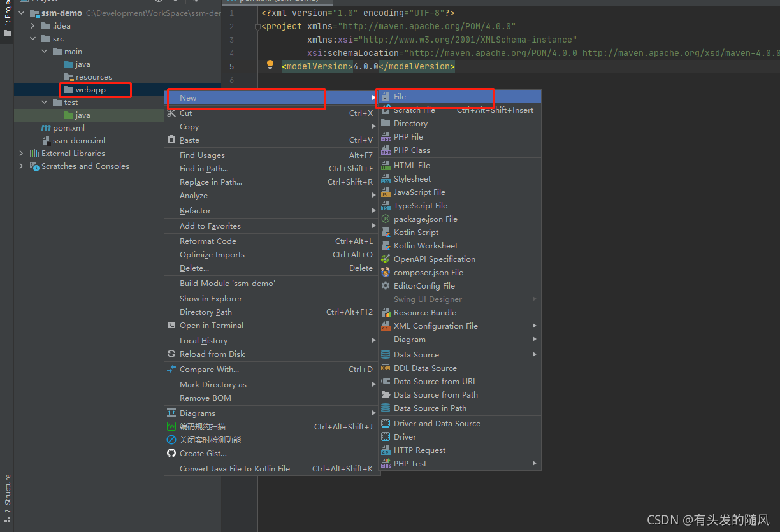Click the Resource Bundle icon
This screenshot has height=532, width=780.
(386, 313)
